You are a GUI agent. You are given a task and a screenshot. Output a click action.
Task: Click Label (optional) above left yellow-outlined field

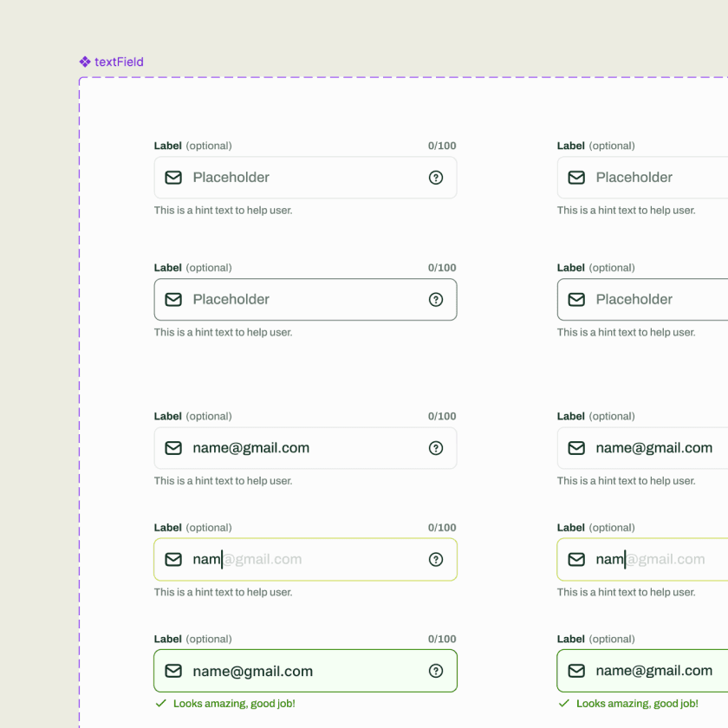[x=192, y=528]
